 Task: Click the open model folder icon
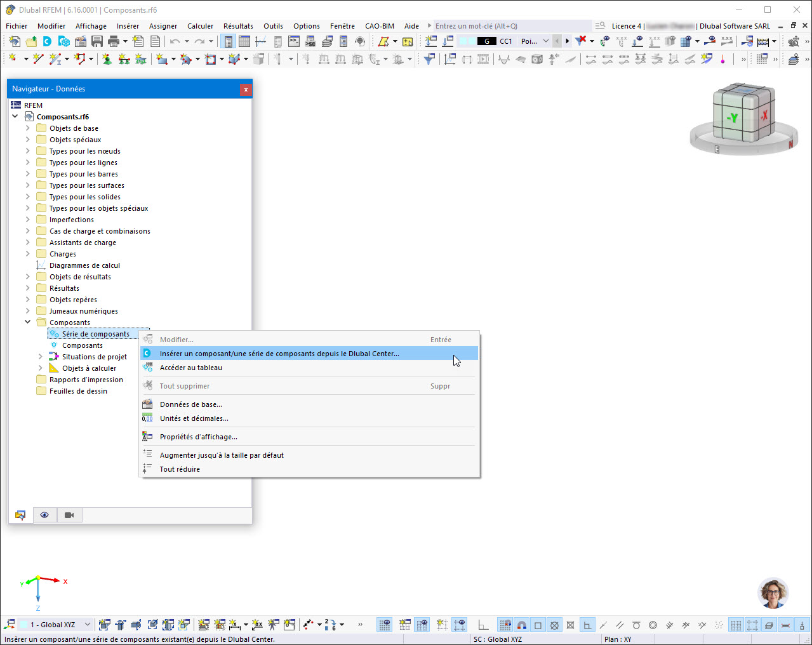pyautogui.click(x=31, y=41)
